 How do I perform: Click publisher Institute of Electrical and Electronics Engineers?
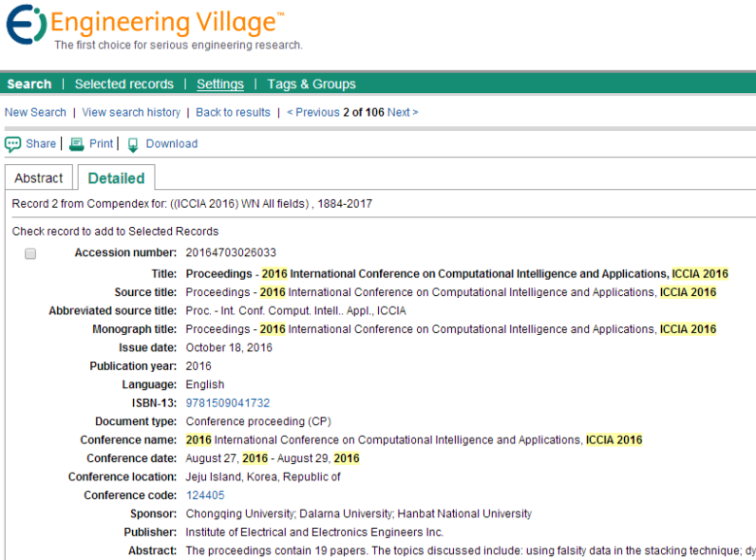pyautogui.click(x=314, y=532)
